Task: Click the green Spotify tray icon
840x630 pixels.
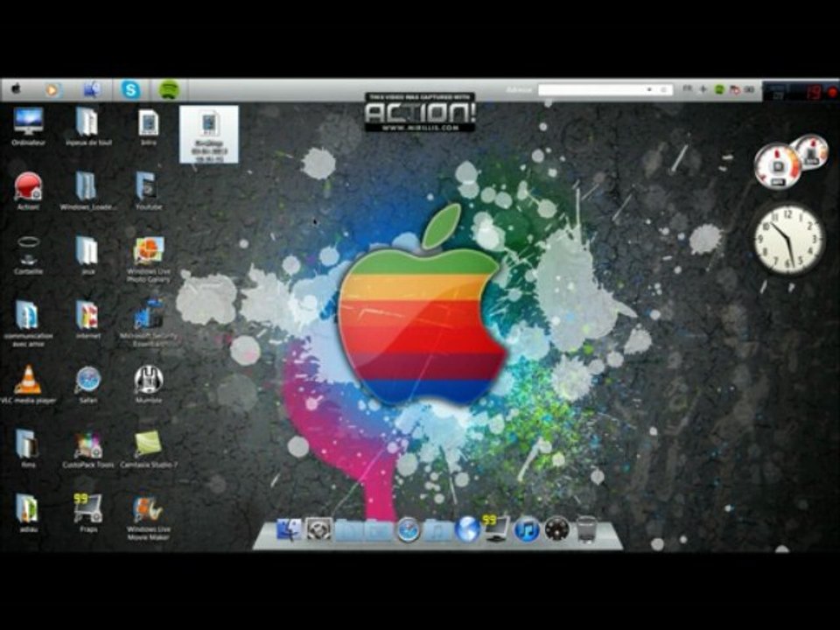Action: pos(719,90)
